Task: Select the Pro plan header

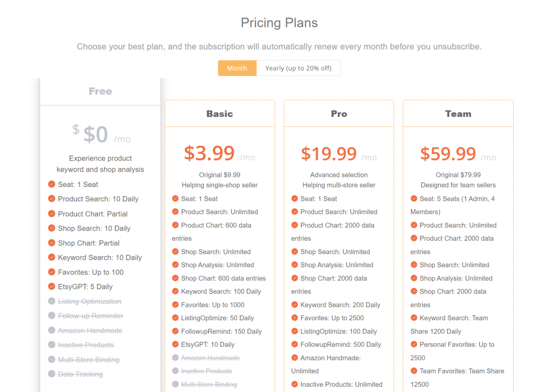Action: [x=339, y=114]
